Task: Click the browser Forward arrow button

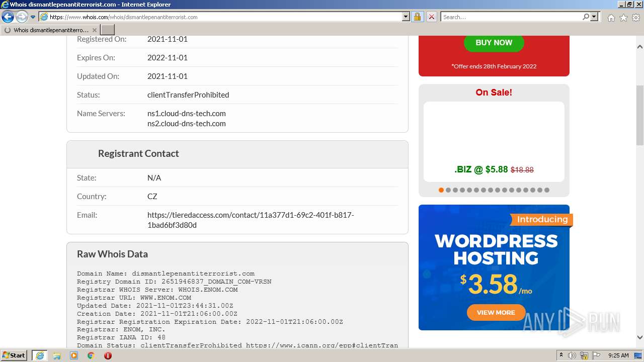Action: click(22, 17)
